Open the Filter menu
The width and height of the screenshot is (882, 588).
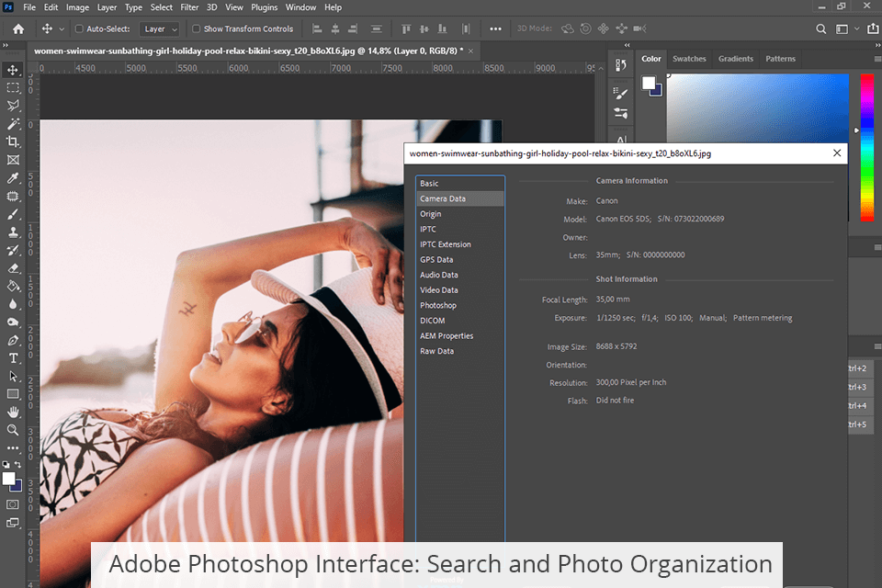click(x=189, y=7)
